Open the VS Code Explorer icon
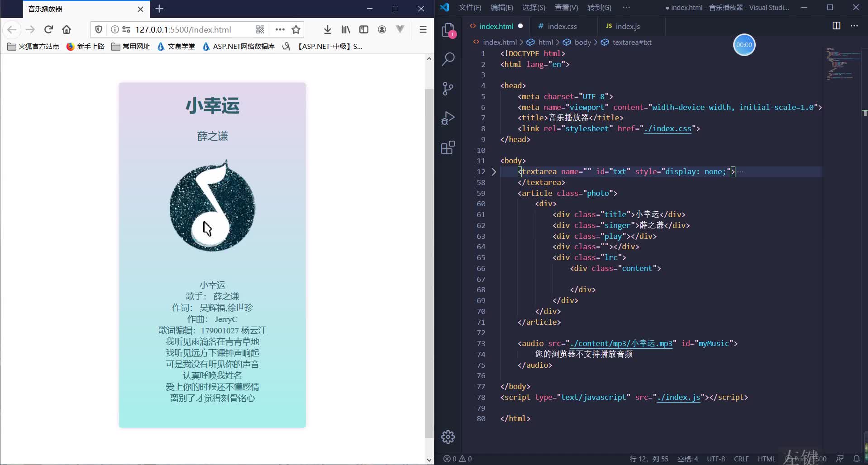The height and width of the screenshot is (465, 868). 448,30
